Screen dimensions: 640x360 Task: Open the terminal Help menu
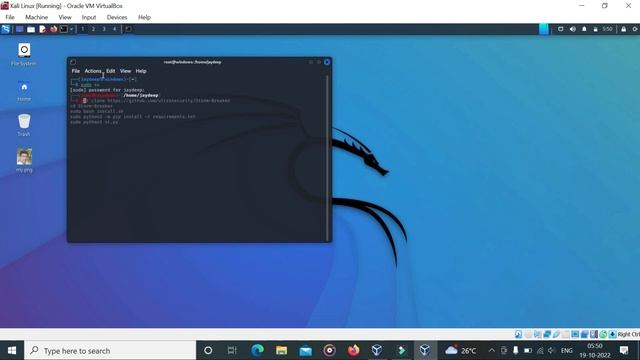click(141, 71)
